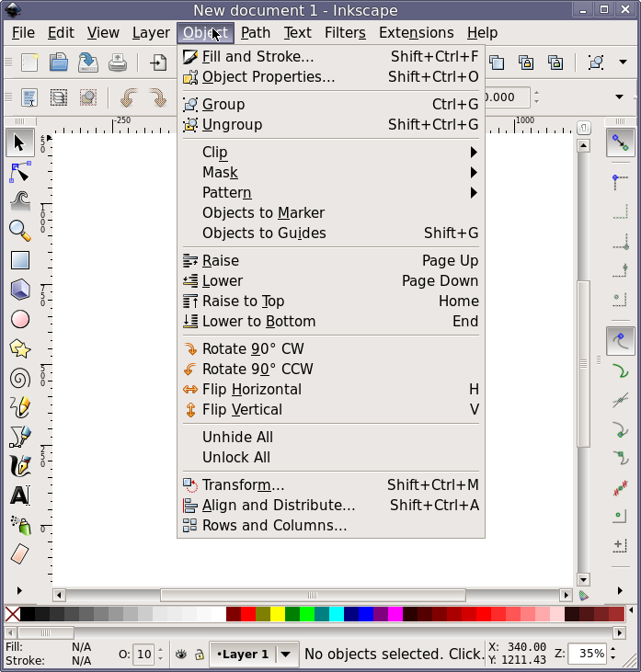
Task: Pick the Star and polygon tool
Action: point(20,348)
